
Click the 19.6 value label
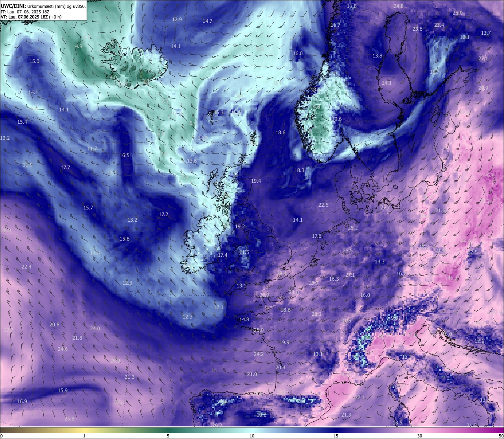point(337,119)
